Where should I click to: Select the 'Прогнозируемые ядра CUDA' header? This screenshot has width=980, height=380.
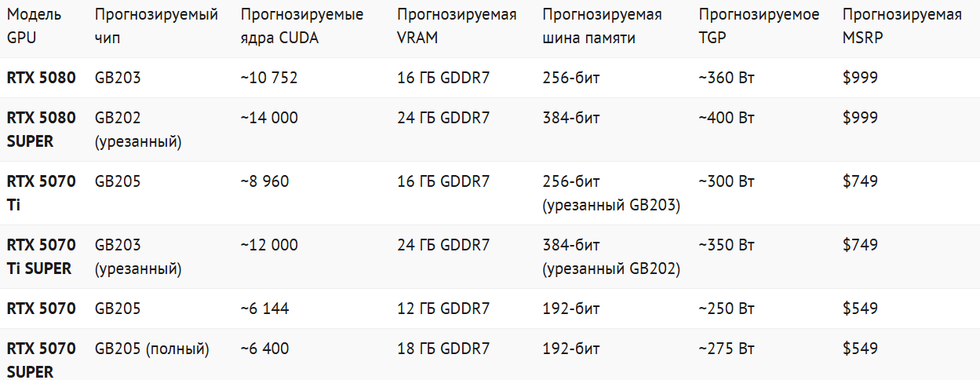coord(302,26)
